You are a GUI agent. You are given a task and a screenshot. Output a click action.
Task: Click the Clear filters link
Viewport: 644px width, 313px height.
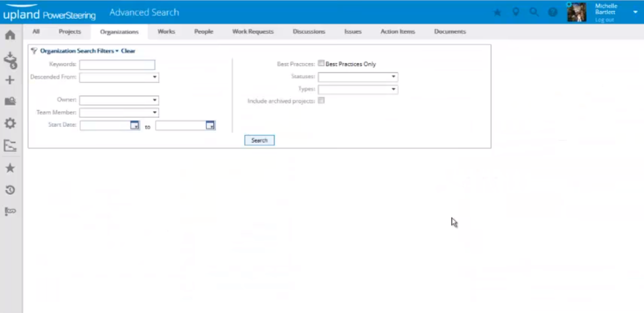click(x=128, y=51)
